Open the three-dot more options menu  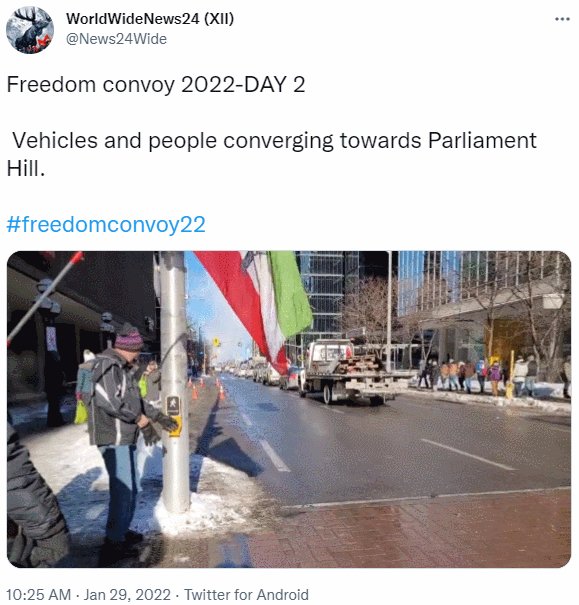562,19
